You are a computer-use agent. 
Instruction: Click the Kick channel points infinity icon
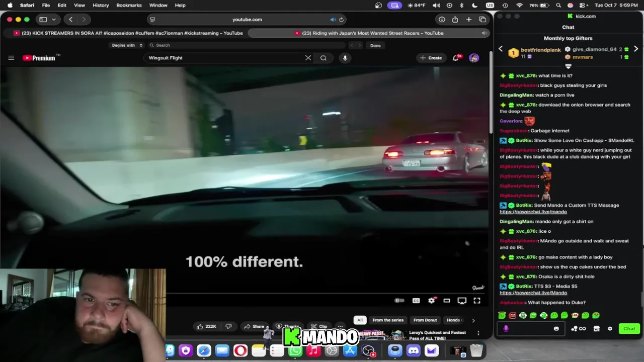point(583,329)
